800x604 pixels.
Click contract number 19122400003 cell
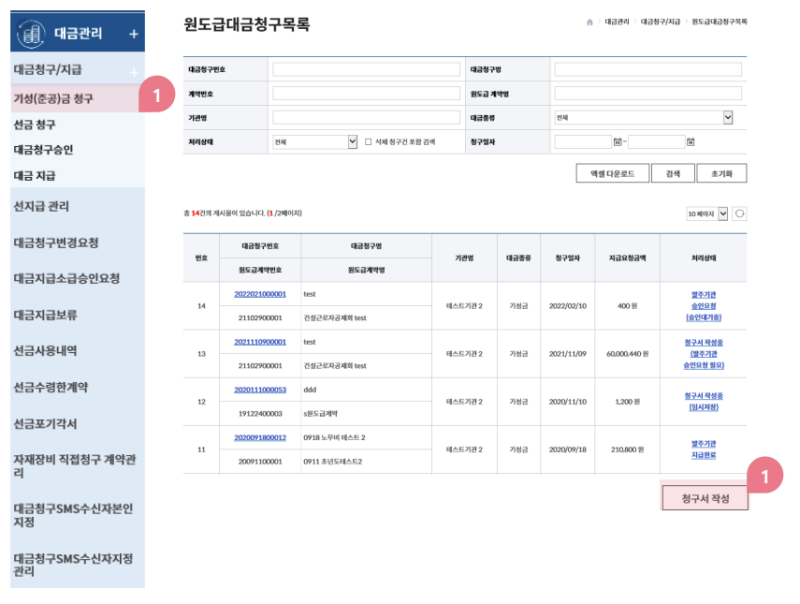[260, 414]
